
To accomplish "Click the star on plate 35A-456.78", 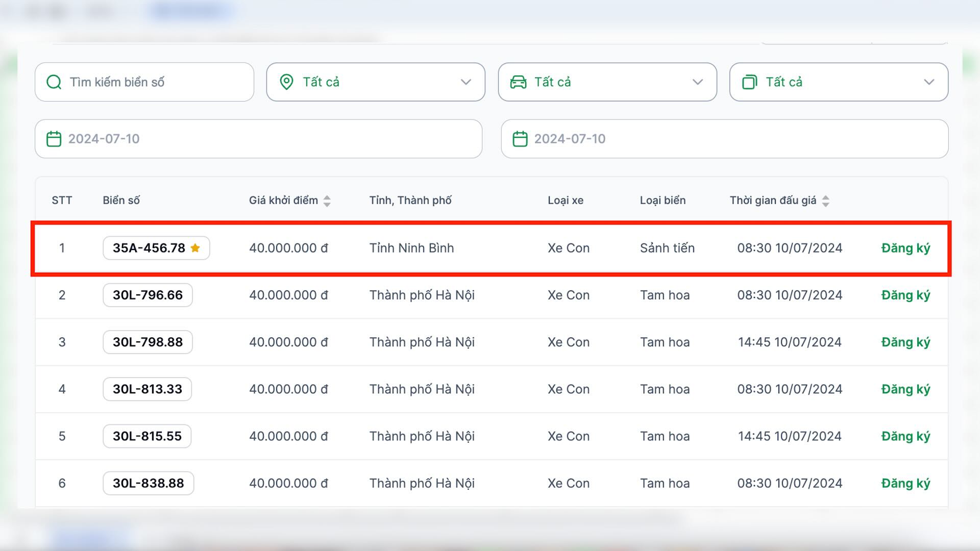I will click(x=195, y=248).
